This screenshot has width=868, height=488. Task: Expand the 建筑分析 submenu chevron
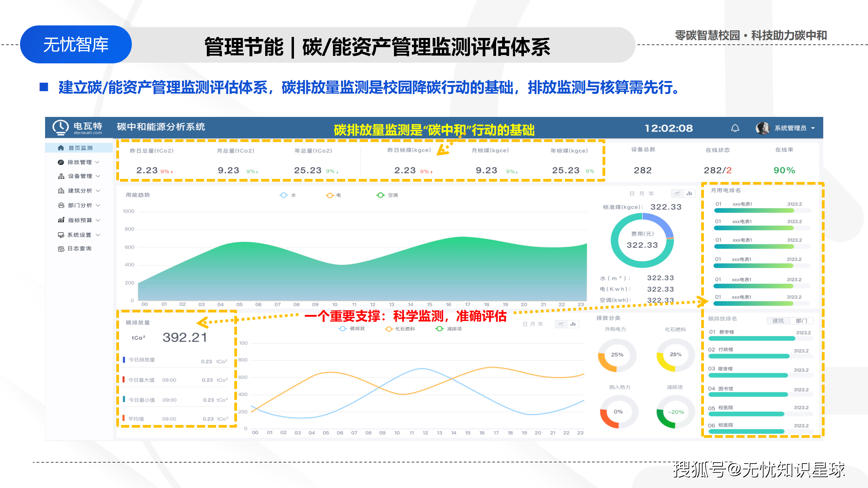coord(98,190)
